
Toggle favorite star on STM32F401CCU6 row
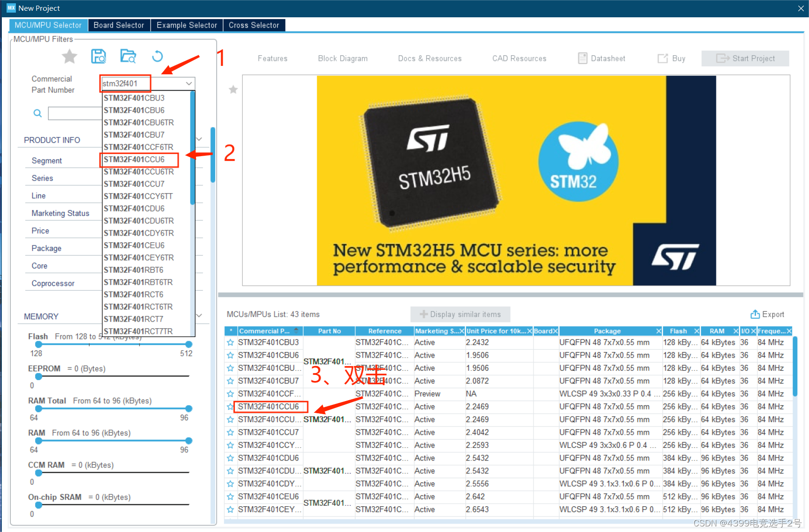tap(230, 407)
